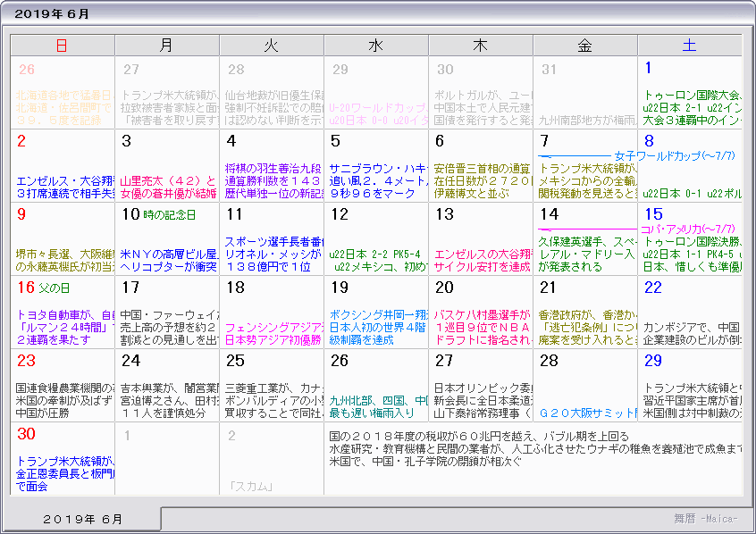This screenshot has width=756, height=534.
Task: Open the ボクシング井岡一翔 news entry
Action: coord(375,314)
